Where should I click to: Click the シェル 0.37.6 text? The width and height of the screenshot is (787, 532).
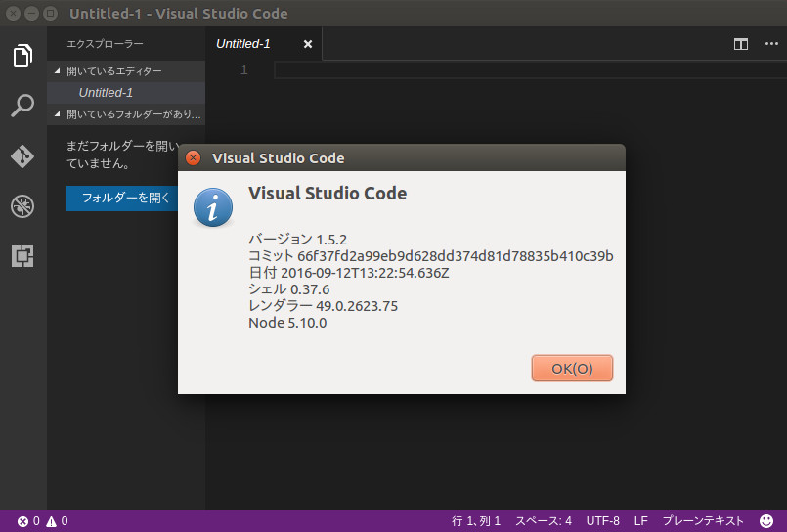[289, 289]
